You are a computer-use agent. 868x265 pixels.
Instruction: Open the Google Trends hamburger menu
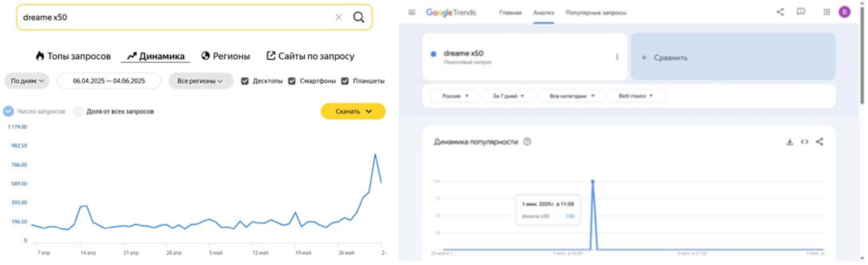(411, 13)
